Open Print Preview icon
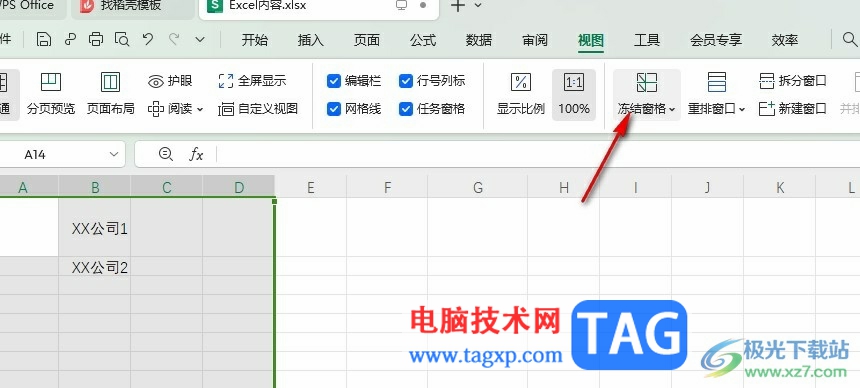 [x=122, y=40]
